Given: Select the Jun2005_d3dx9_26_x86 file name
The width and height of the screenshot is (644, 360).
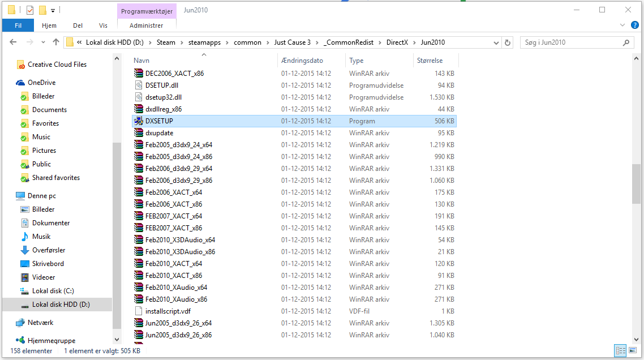Looking at the screenshot, I should 178,335.
